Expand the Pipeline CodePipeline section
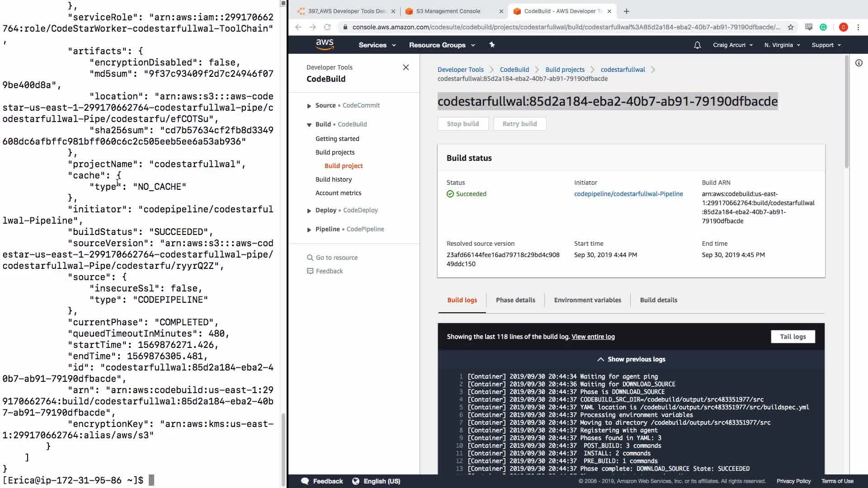The height and width of the screenshot is (488, 868). click(309, 230)
